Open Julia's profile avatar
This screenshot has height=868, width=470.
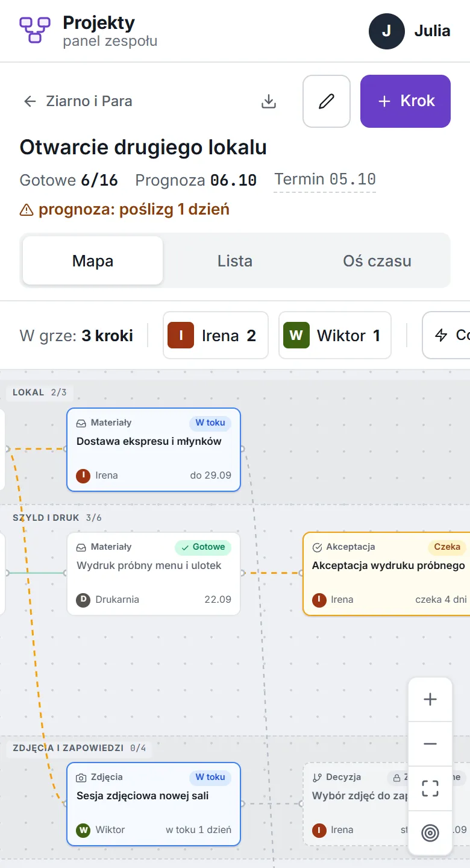click(x=387, y=31)
